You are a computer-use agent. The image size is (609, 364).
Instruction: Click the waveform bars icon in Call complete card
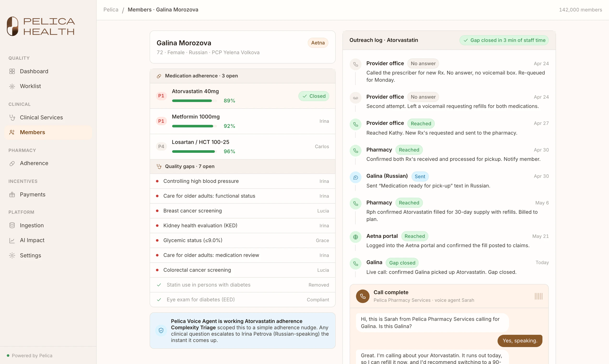coord(538,296)
